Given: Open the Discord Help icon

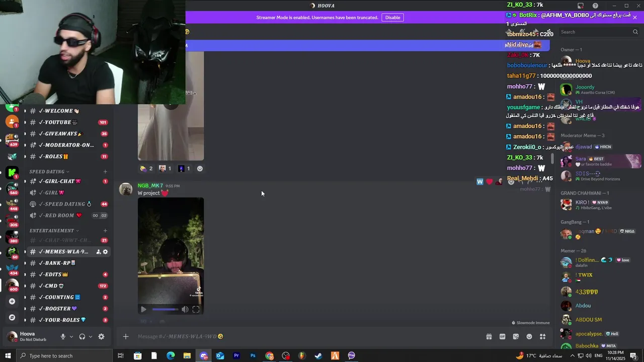Looking at the screenshot, I should (x=595, y=6).
